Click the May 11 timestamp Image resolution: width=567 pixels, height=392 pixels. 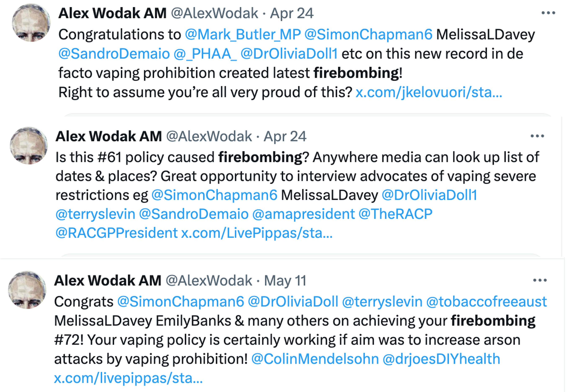(x=285, y=280)
